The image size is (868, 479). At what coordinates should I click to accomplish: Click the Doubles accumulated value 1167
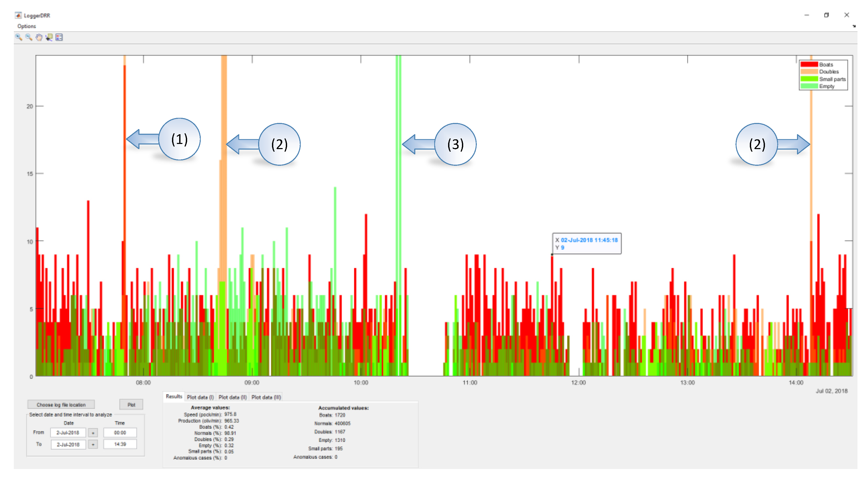click(340, 432)
